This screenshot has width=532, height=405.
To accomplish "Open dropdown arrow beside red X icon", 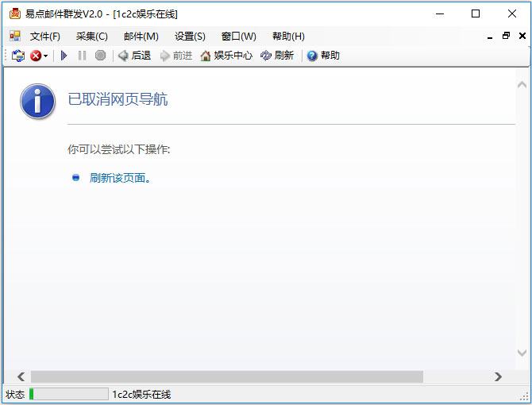I will [x=46, y=56].
